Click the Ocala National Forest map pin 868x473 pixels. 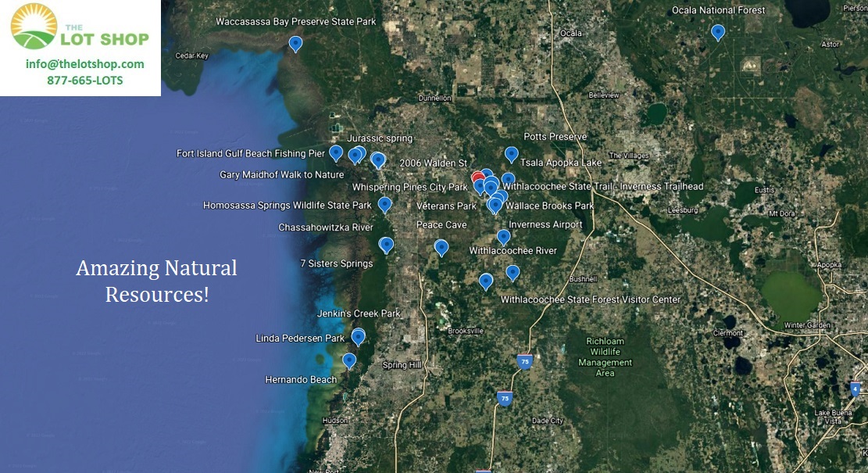(x=717, y=32)
